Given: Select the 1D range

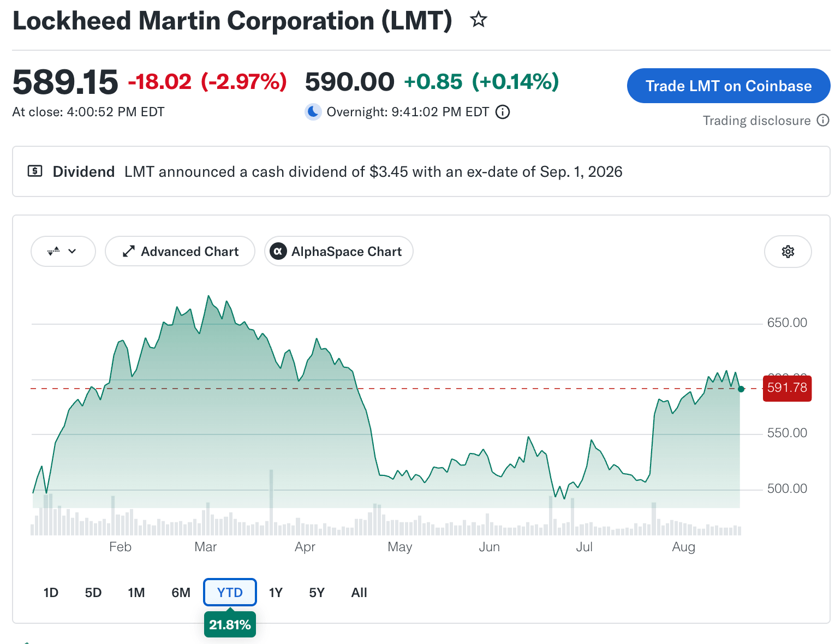Looking at the screenshot, I should click(x=51, y=593).
